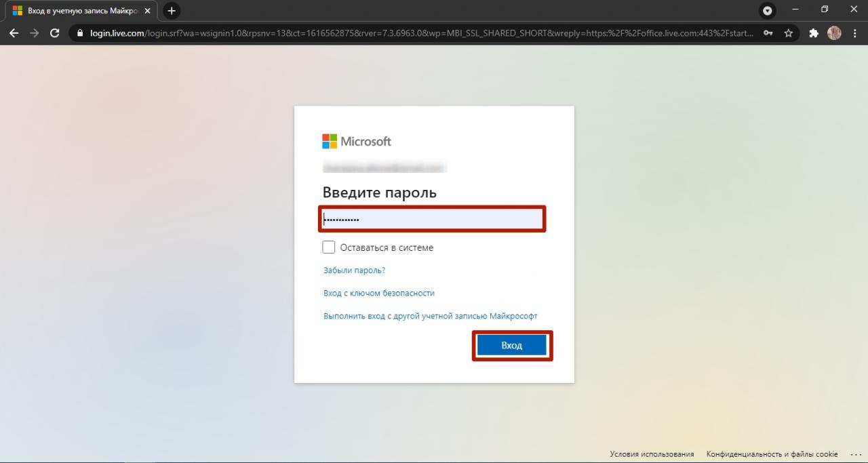Open the Chrome profile avatar
Viewport: 868px width, 463px height.
[834, 33]
